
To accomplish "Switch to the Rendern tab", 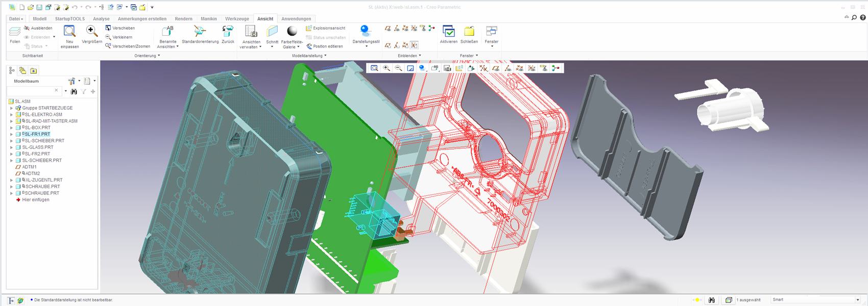I will pos(184,19).
